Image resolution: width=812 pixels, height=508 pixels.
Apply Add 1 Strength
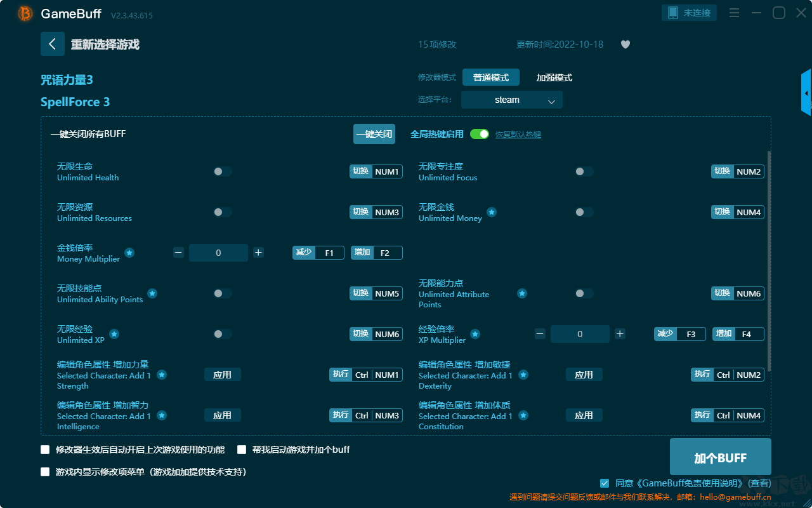click(223, 375)
